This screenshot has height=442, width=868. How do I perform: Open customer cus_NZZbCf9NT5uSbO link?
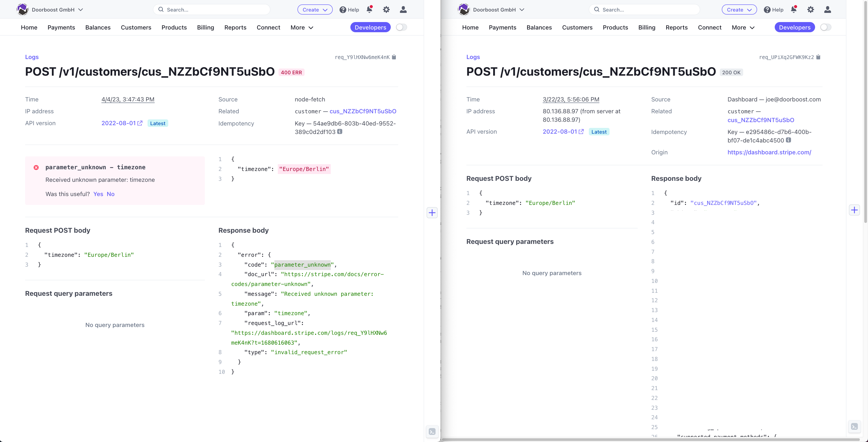(363, 111)
